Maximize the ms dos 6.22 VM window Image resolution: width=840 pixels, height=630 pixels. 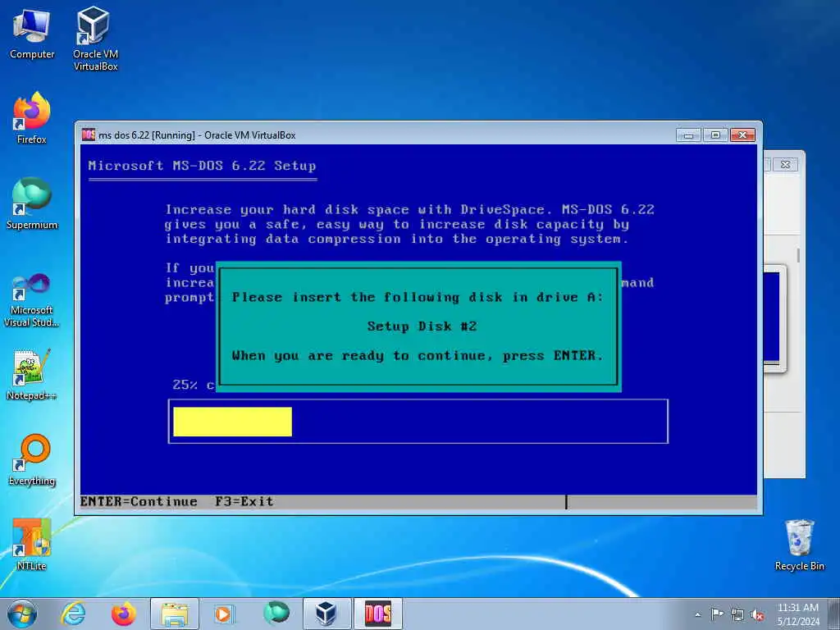(715, 135)
